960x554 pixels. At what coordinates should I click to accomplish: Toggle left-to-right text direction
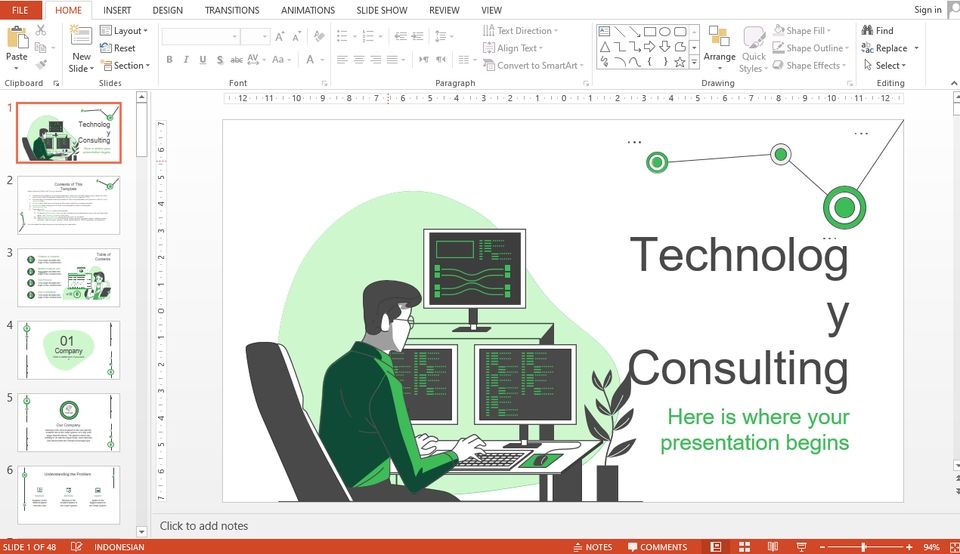pos(424,59)
